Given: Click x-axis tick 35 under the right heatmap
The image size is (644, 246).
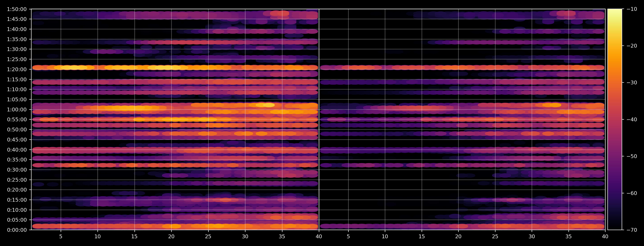Looking at the screenshot, I should tap(568, 236).
